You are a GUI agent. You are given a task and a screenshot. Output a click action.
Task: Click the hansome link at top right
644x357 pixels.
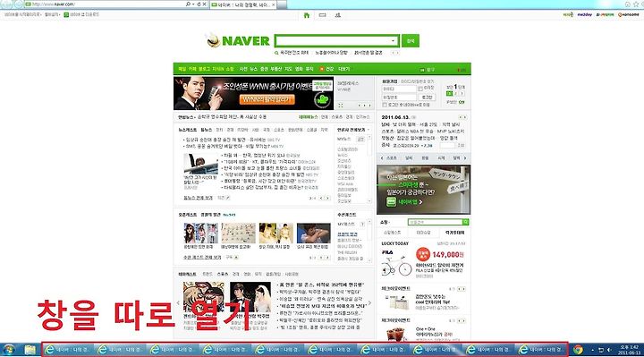point(629,14)
